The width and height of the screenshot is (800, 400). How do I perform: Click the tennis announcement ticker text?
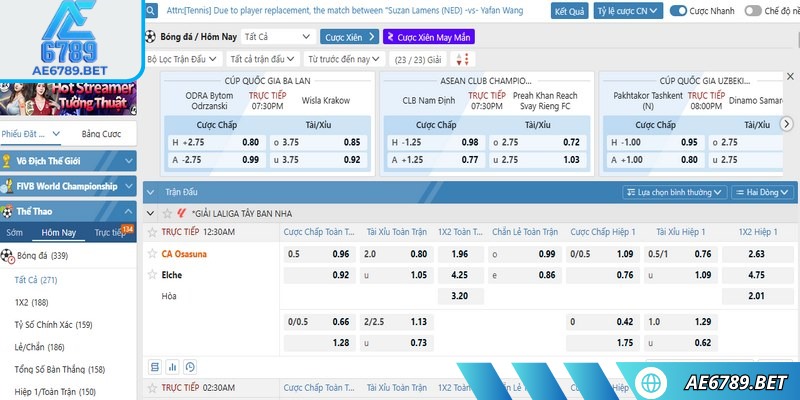[344, 11]
